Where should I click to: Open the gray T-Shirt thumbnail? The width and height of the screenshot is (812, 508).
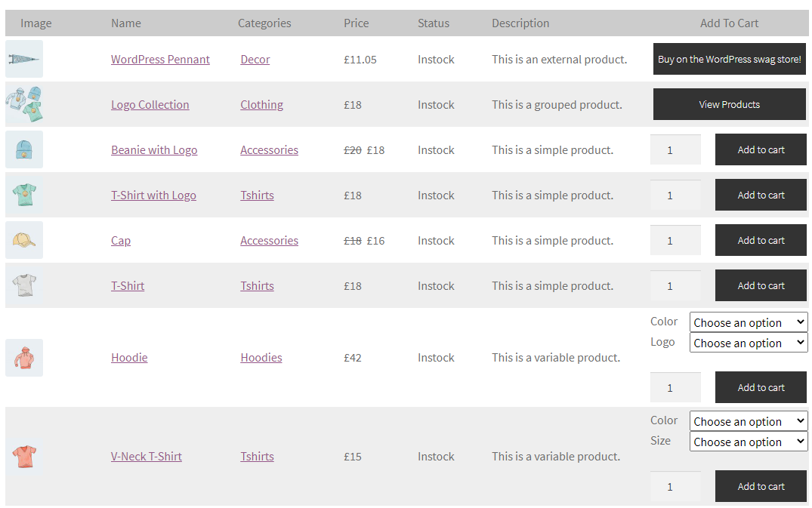[x=24, y=285]
